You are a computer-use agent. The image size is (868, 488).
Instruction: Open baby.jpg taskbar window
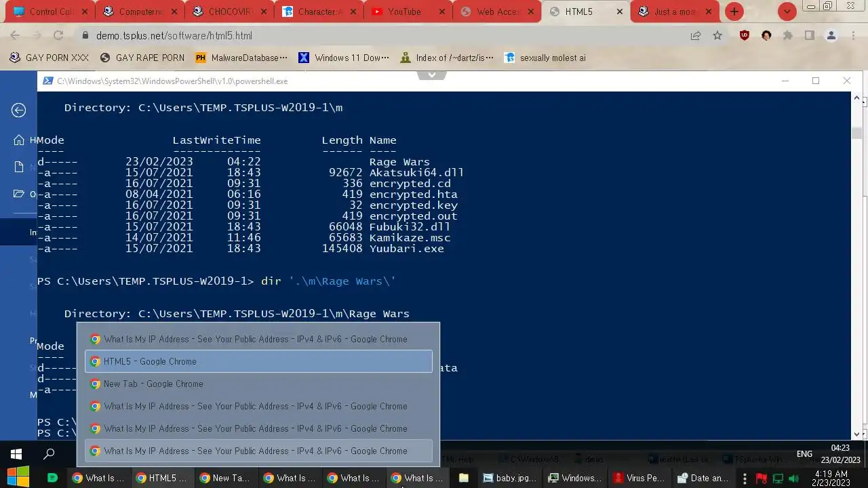coord(510,478)
